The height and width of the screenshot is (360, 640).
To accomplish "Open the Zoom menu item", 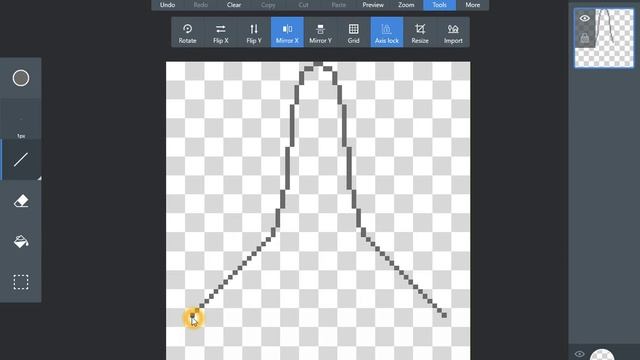I will coord(406,5).
